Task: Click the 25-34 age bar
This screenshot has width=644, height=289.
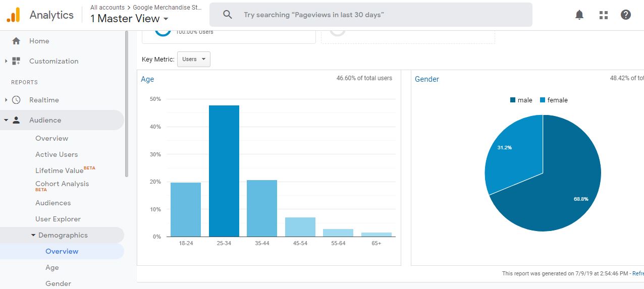Action: coord(224,170)
